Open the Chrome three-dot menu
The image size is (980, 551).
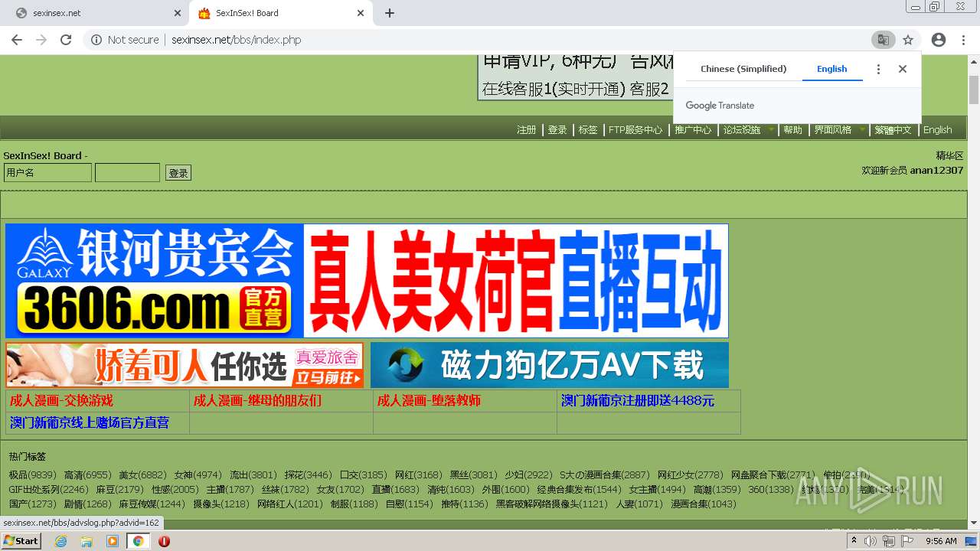point(963,40)
